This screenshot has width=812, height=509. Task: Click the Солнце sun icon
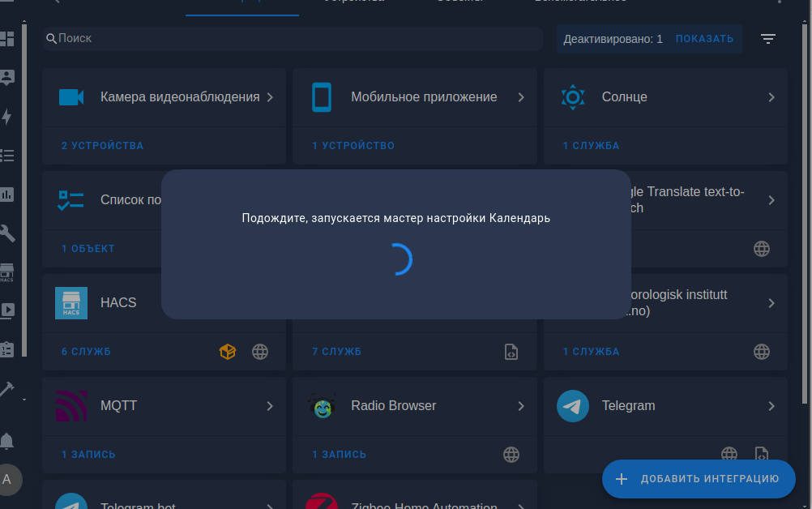(x=573, y=96)
